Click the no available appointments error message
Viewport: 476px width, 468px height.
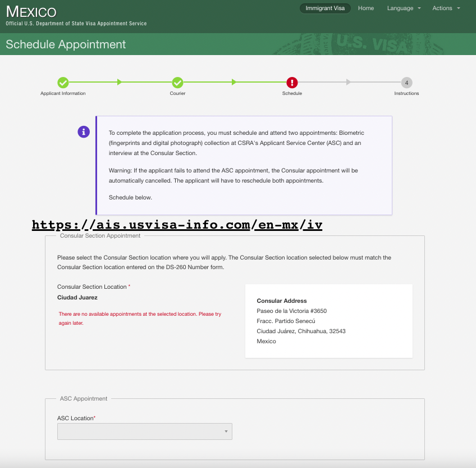pyautogui.click(x=140, y=319)
